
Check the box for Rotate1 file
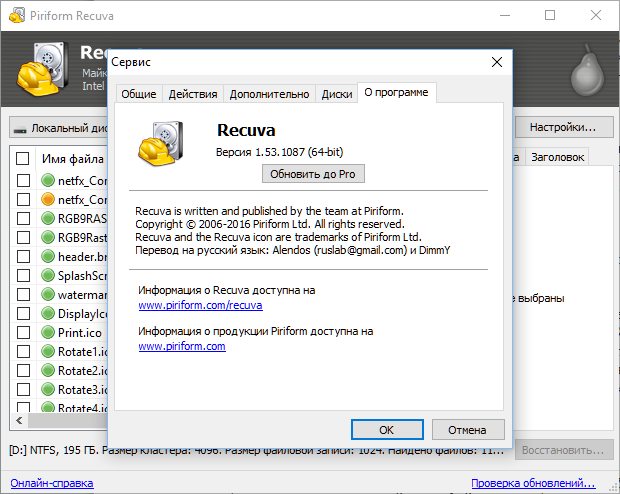23,351
